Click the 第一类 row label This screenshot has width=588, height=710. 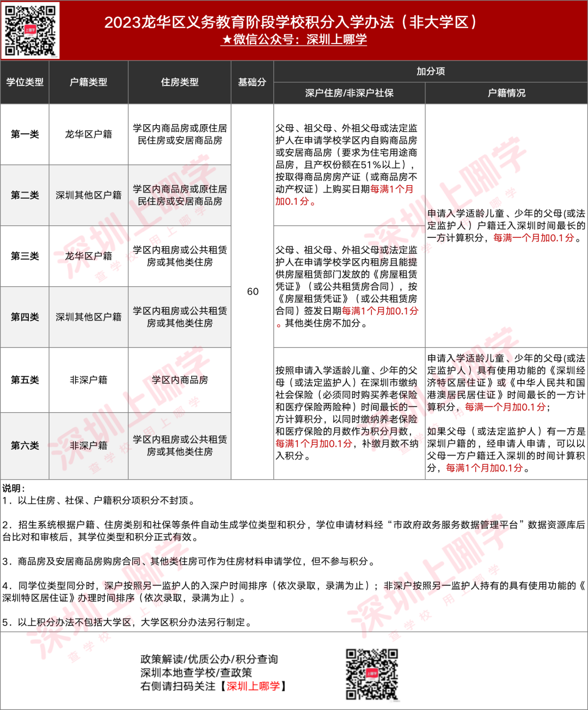25,134
